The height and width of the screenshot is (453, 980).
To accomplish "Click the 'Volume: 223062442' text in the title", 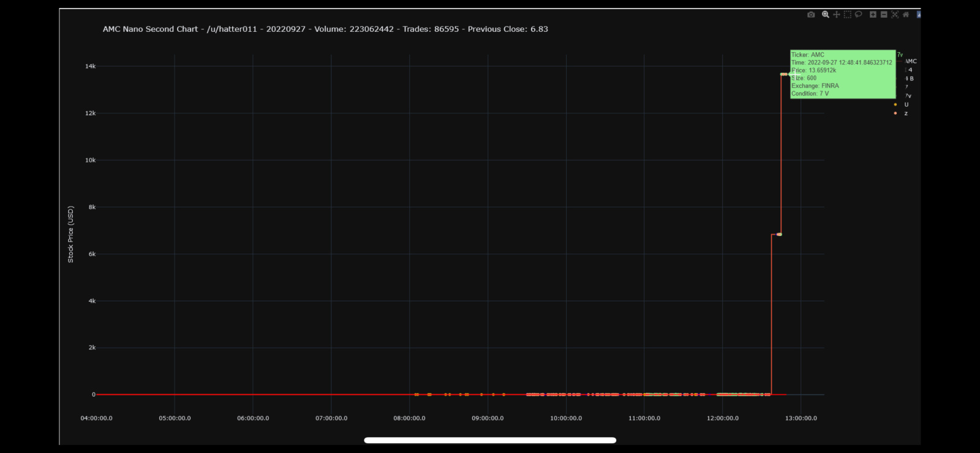I will pos(354,29).
